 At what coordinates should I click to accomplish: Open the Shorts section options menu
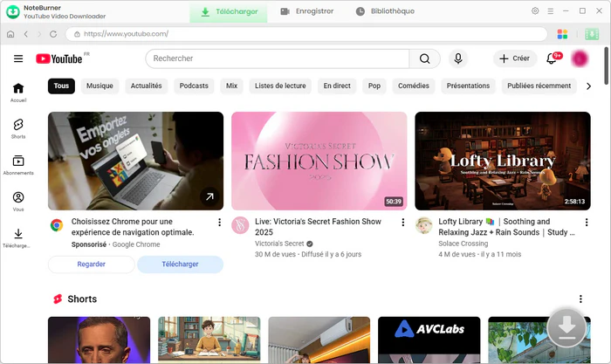[x=580, y=299]
